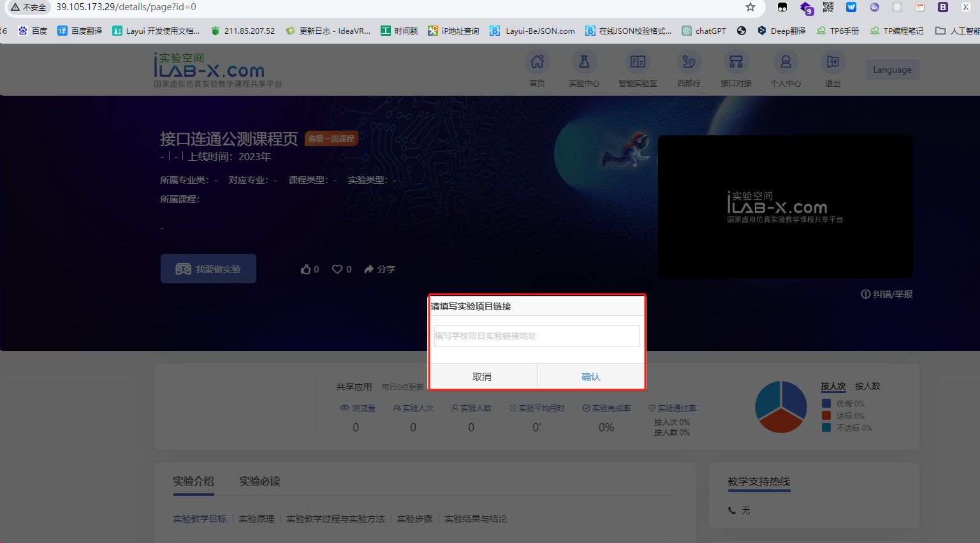Open the 时间戳 bookmark
Screen dimensions: 980x543
pyautogui.click(x=399, y=31)
